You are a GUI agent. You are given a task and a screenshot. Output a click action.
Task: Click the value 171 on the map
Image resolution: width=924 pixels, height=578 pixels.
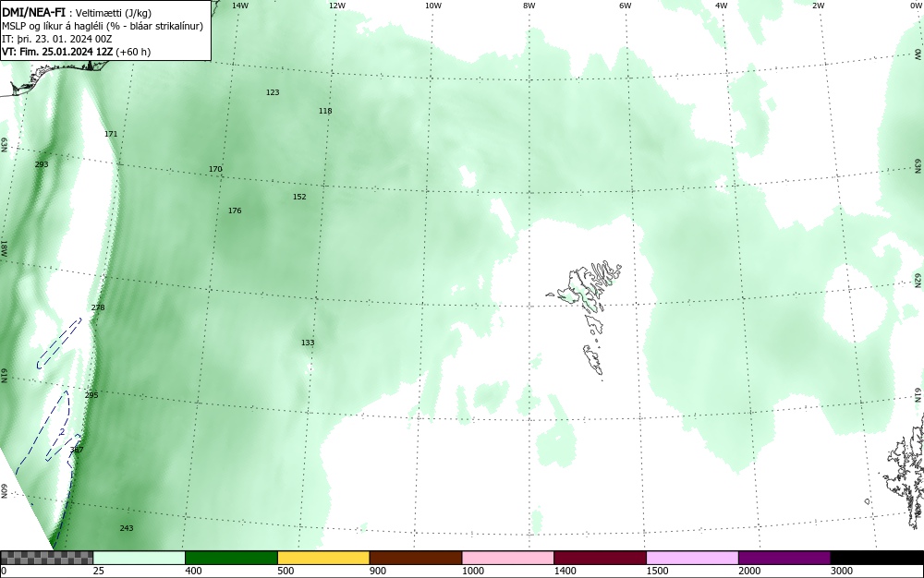(x=111, y=134)
